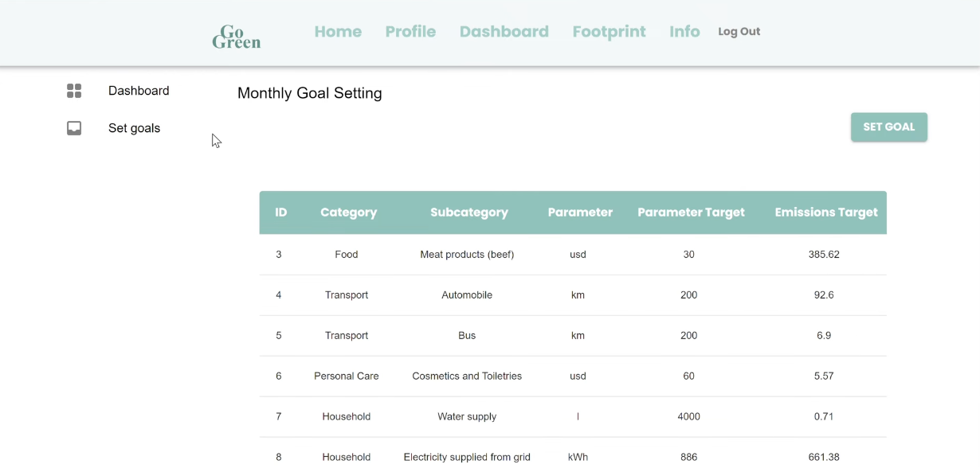The width and height of the screenshot is (980, 468).
Task: Open Home in the top navigation
Action: pos(338,32)
